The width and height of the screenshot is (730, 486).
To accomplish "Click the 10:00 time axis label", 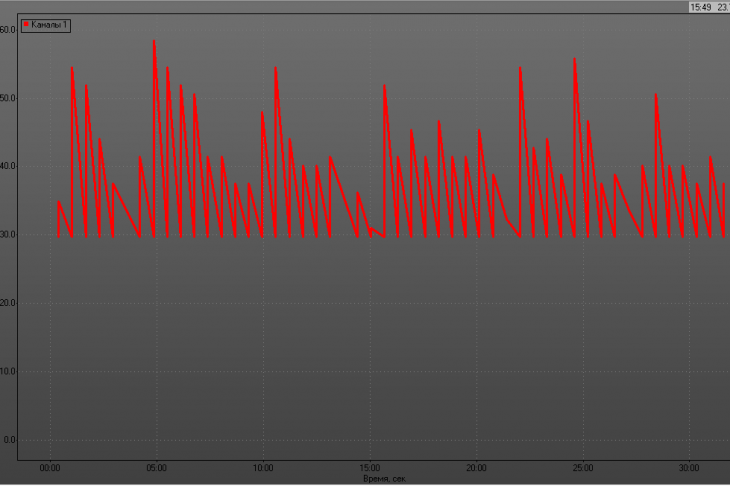I will [263, 468].
